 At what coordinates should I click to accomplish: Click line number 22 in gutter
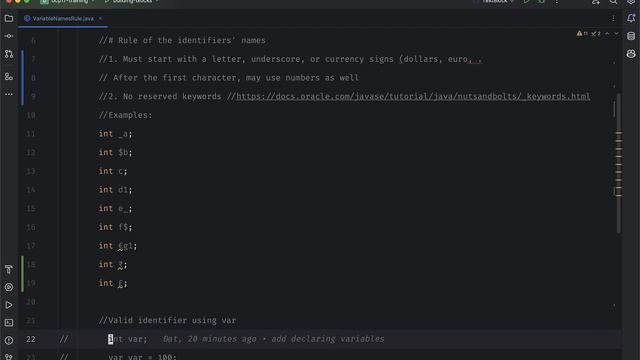pyautogui.click(x=31, y=339)
